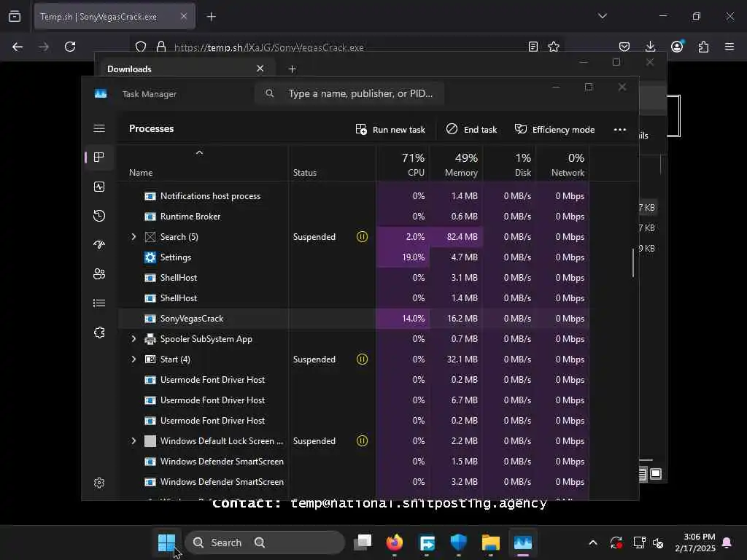Click SonyVegasCrack 16.2 MB memory value
The width and height of the screenshot is (747, 560).
point(462,319)
